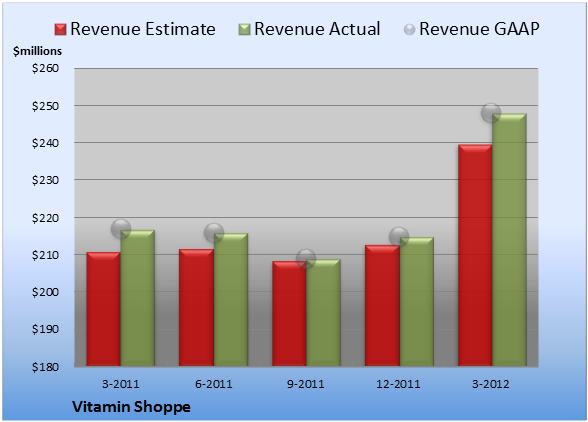Select the GAAP marker for 3-2011
Viewport: 588px width, 422px height.
(121, 228)
